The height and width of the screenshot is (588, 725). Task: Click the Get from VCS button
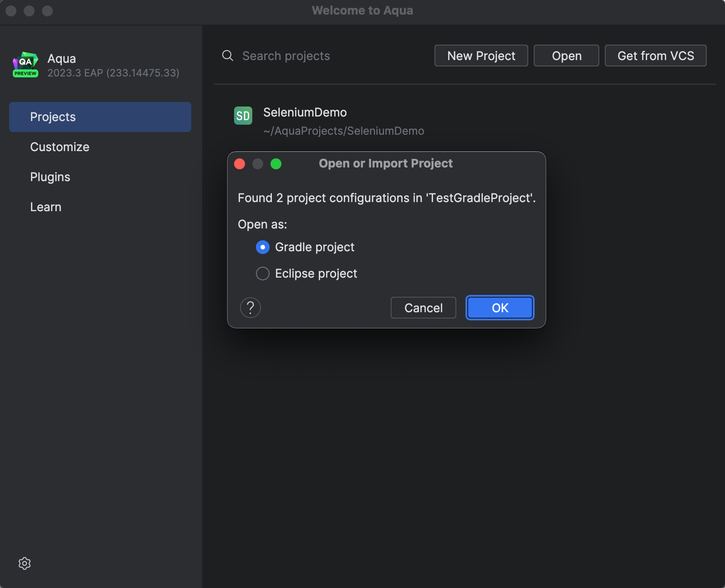point(656,56)
